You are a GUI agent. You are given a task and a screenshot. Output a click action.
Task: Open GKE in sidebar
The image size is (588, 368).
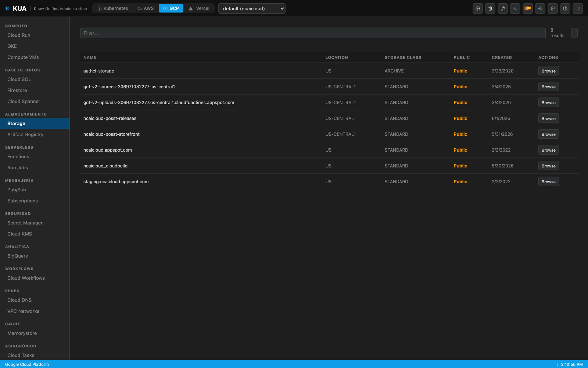pos(35,46)
